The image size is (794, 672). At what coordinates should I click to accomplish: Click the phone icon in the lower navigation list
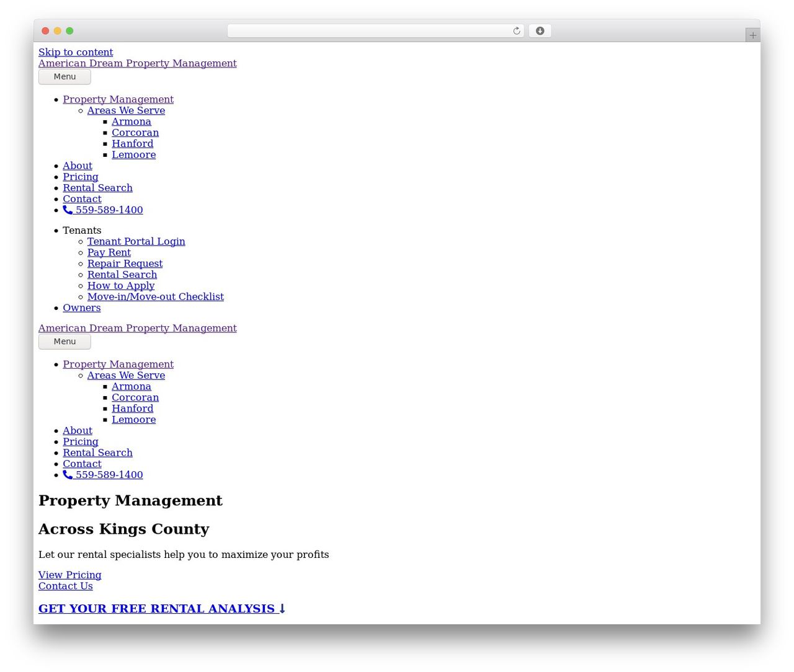[x=68, y=475]
